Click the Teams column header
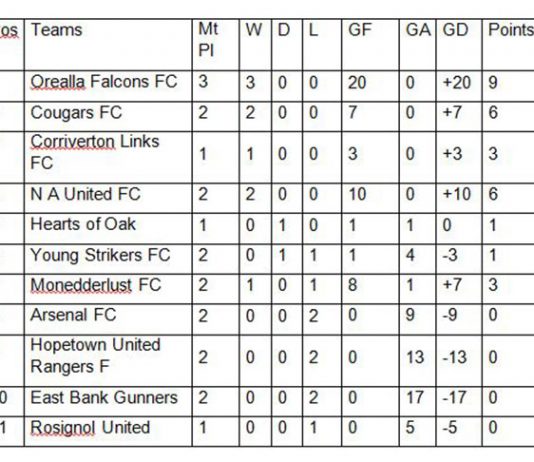 tap(57, 30)
